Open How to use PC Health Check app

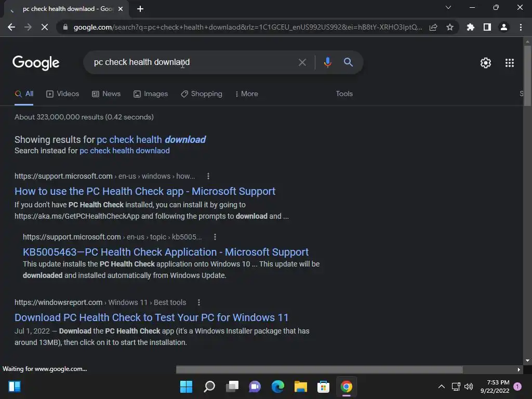point(145,191)
